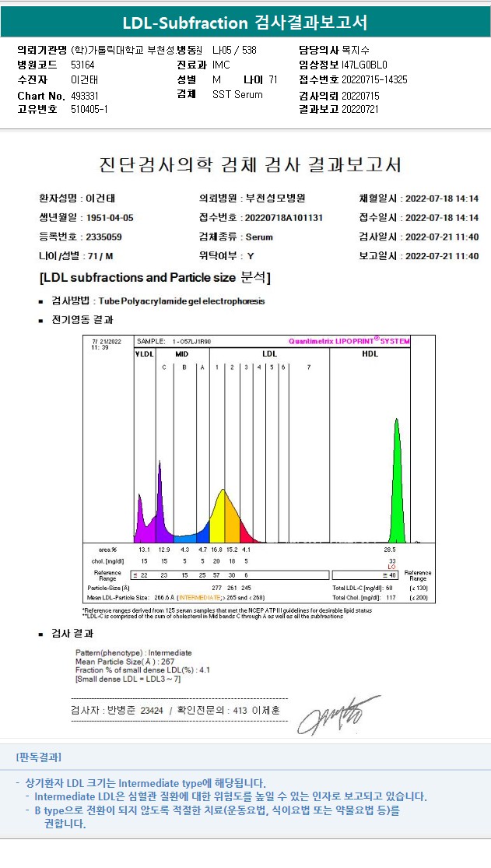491x868 pixels.
Task: Click the LDL-Subfraction green header banner
Action: coord(245,22)
